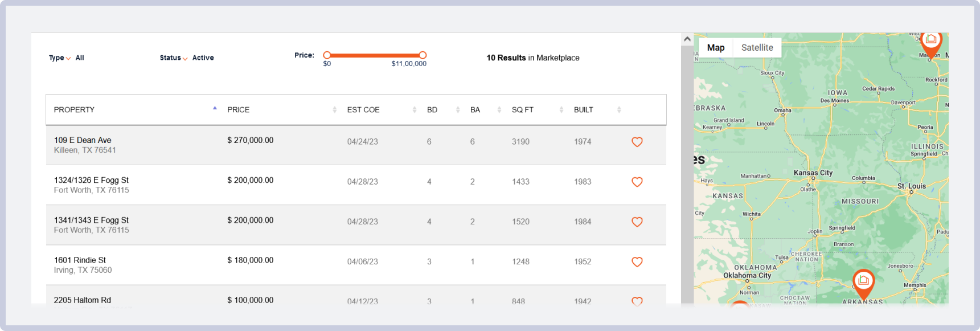980x331 pixels.
Task: Open 109 E Dean Ave property link
Action: click(x=83, y=140)
